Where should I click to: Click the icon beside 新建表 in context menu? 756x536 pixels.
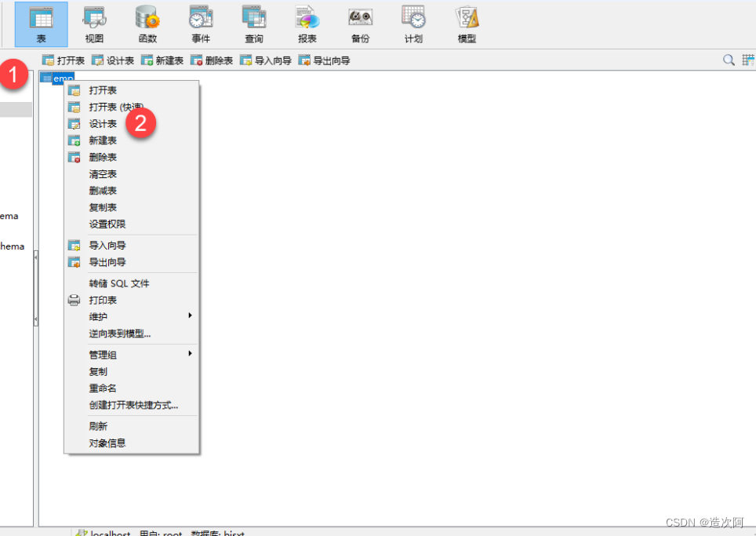pyautogui.click(x=74, y=140)
